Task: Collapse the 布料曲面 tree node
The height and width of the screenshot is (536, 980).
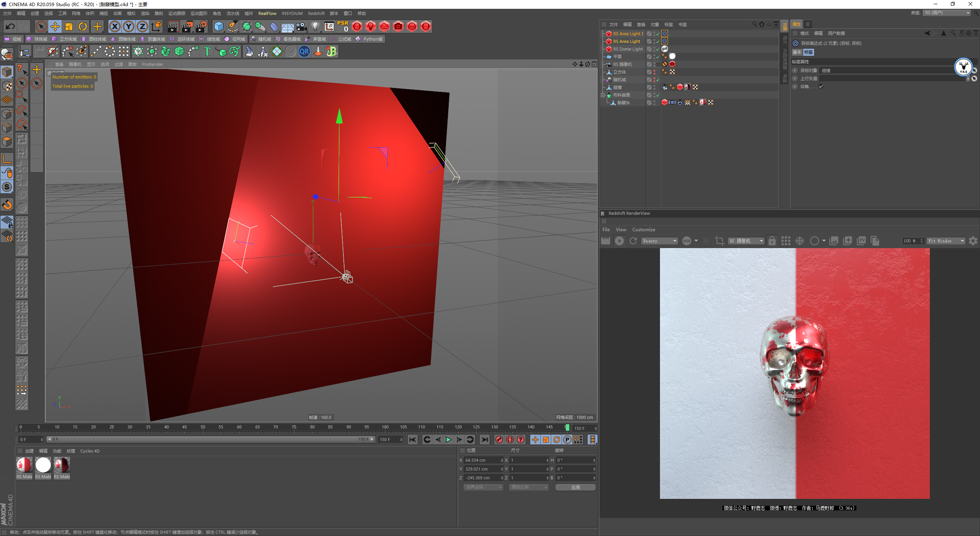Action: 603,95
